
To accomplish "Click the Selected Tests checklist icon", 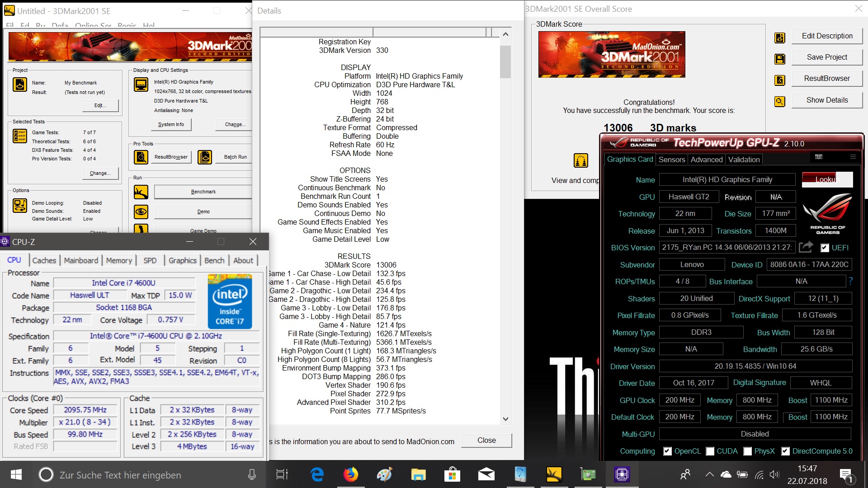I will coord(20,136).
